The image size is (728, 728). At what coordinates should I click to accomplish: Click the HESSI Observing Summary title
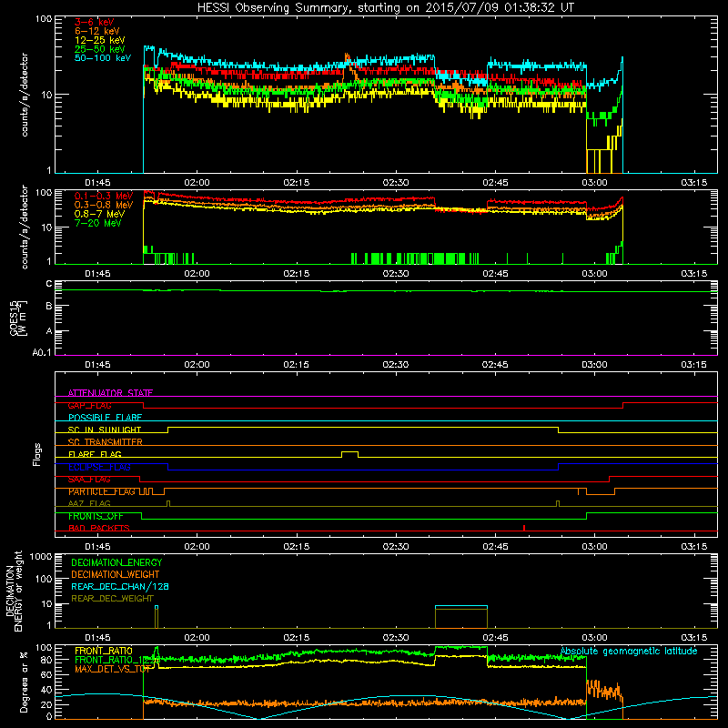click(385, 7)
